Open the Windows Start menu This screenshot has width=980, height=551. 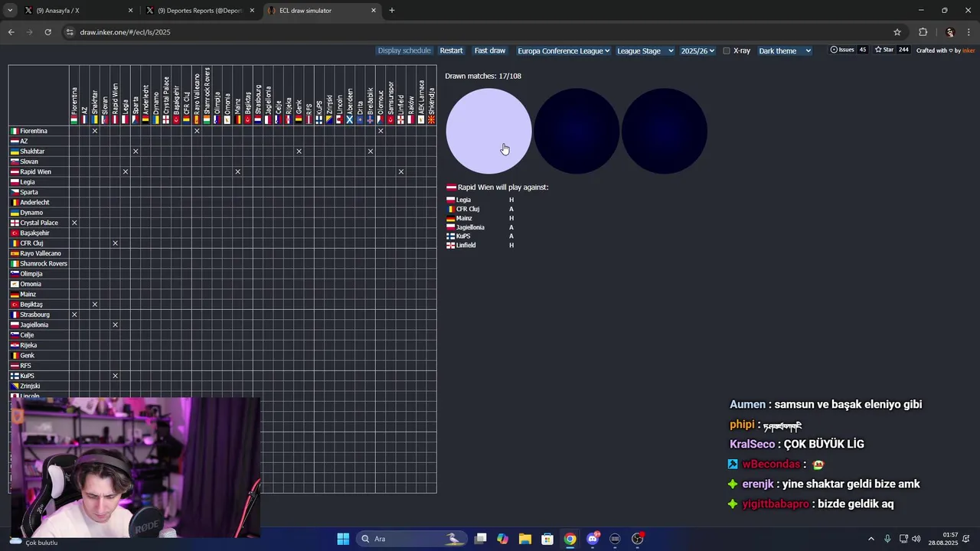[343, 539]
